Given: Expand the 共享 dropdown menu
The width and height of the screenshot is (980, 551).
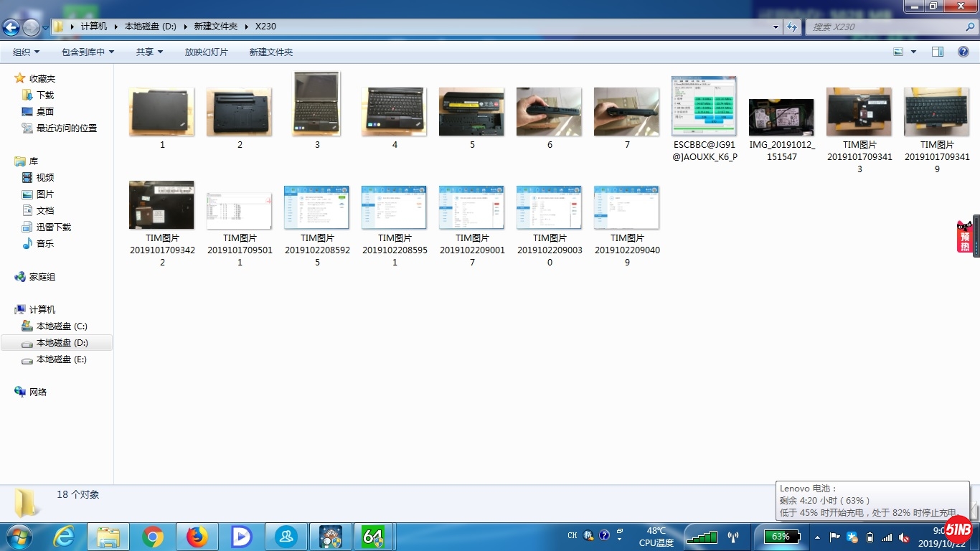Looking at the screenshot, I should coord(149,52).
